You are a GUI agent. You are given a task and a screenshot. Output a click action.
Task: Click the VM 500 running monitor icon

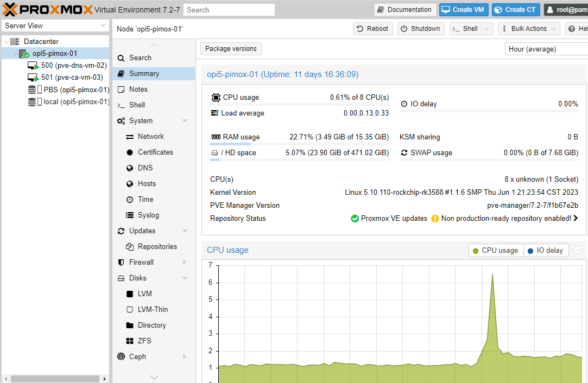(33, 66)
